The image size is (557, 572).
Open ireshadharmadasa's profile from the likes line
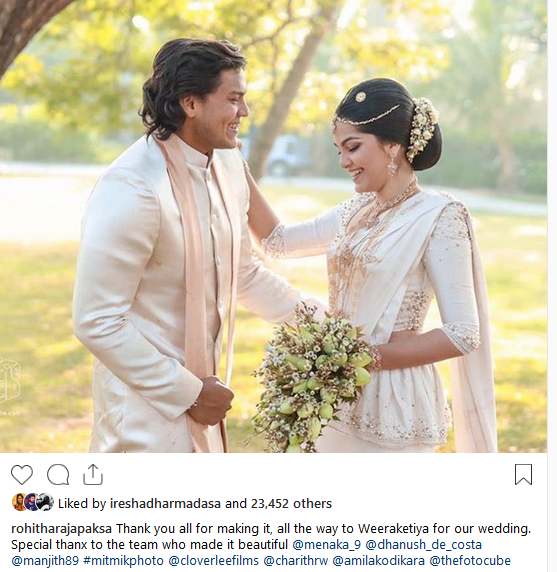point(165,504)
